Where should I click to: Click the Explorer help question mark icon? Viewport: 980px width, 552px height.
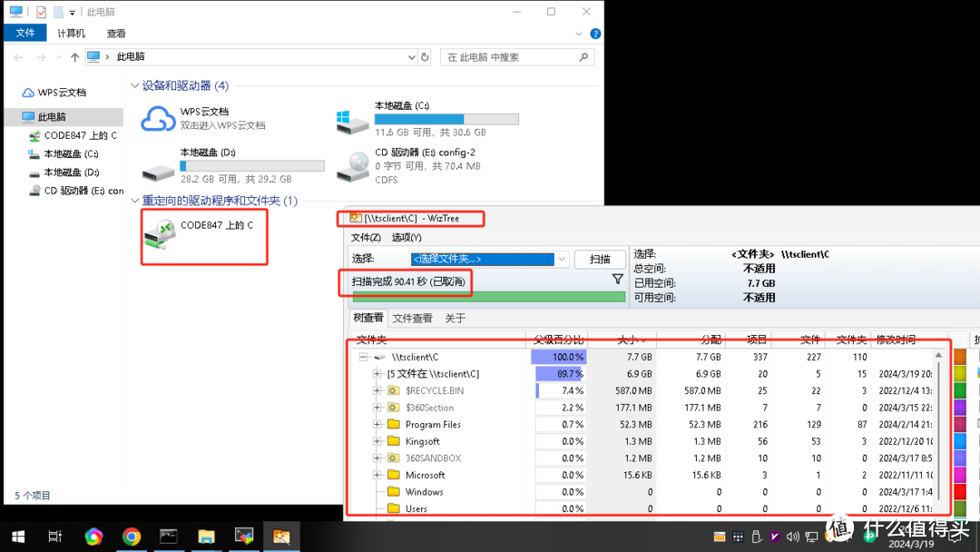click(x=595, y=34)
